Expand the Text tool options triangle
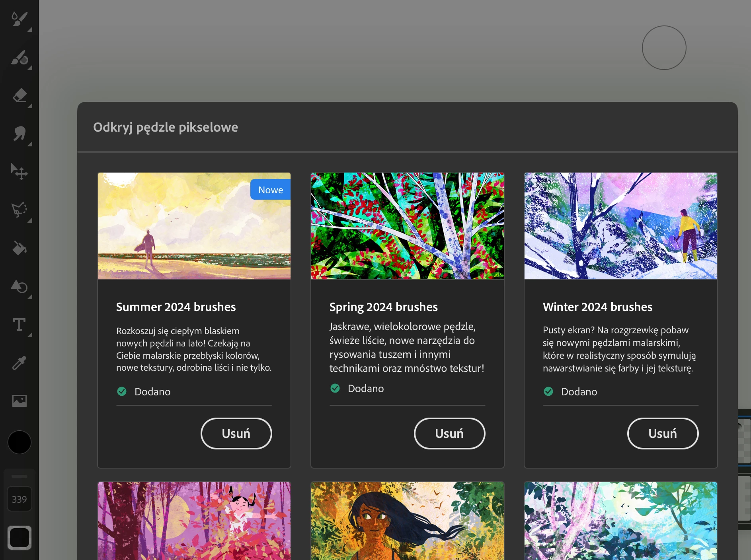 (30, 335)
